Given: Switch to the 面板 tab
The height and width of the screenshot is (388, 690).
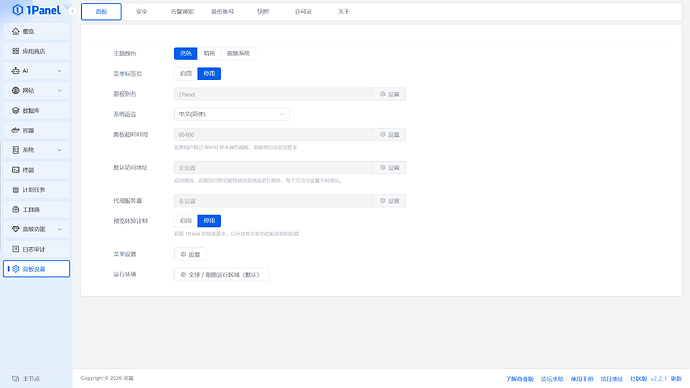Looking at the screenshot, I should 101,11.
